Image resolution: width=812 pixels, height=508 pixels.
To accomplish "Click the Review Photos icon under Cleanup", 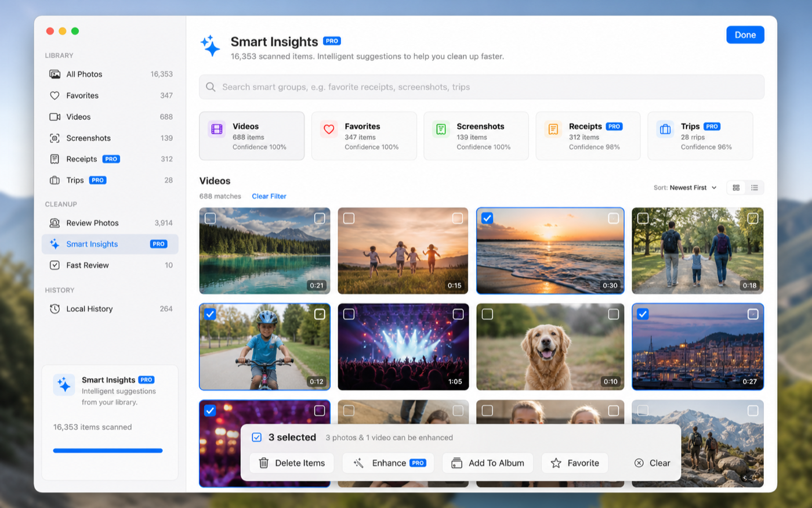I will pyautogui.click(x=55, y=223).
